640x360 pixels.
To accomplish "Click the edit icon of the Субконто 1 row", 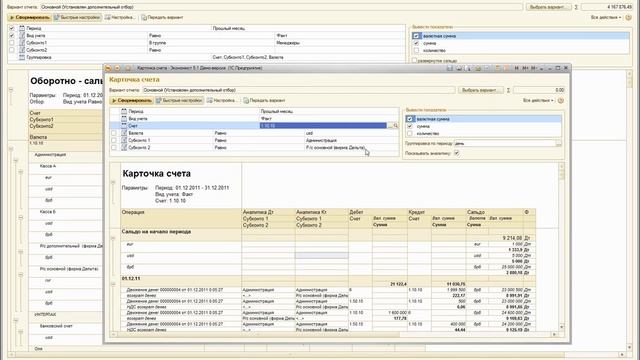I will (124, 140).
